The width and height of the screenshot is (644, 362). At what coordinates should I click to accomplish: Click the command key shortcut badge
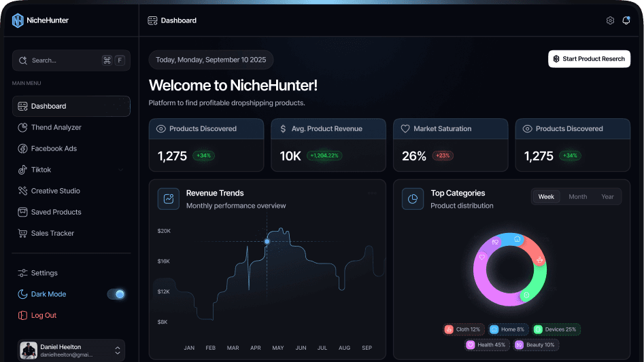click(x=107, y=60)
